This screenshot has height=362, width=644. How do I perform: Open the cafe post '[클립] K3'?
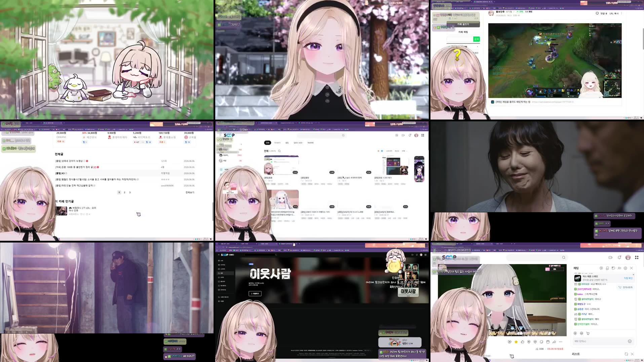point(60,173)
